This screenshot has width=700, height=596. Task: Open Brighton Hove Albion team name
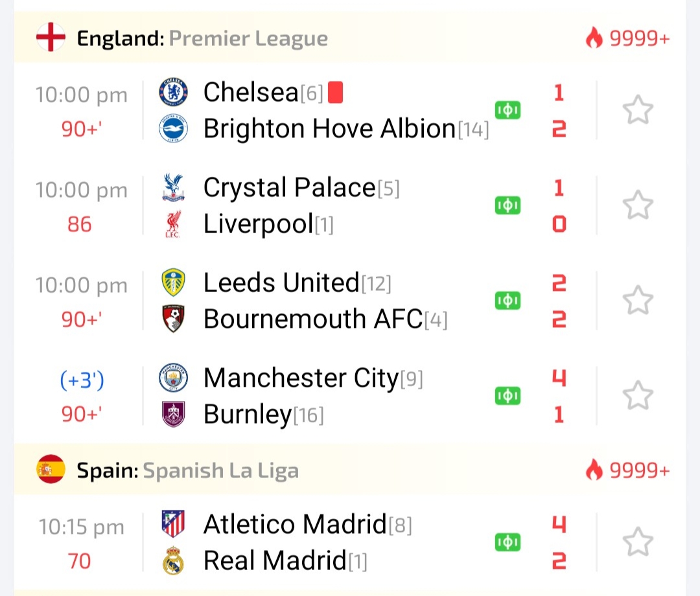[329, 130]
